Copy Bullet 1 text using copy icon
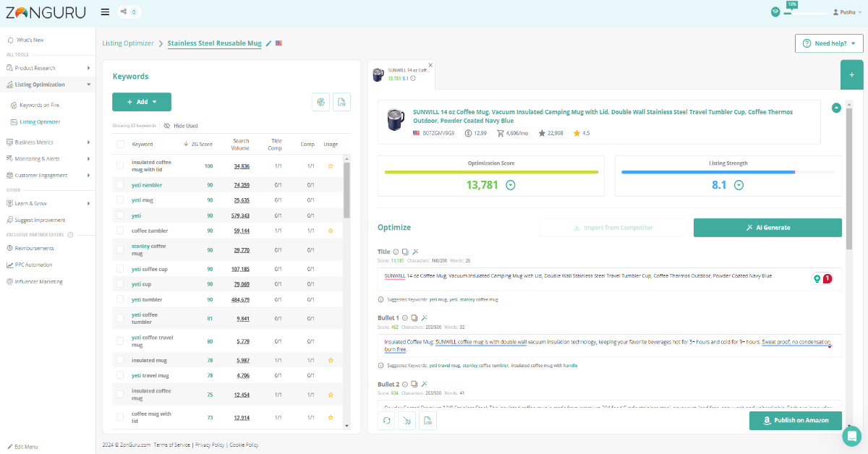 414,318
